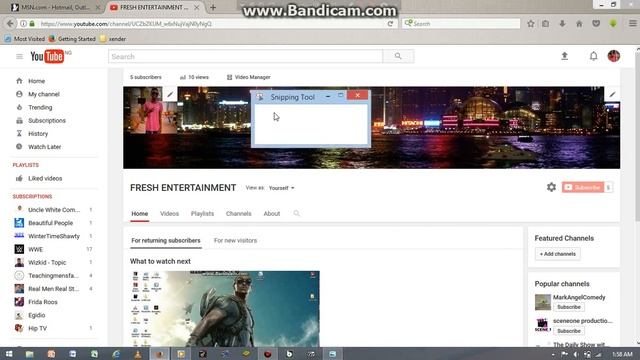
Task: Expand the View as Yourself dropdown
Action: tap(281, 188)
